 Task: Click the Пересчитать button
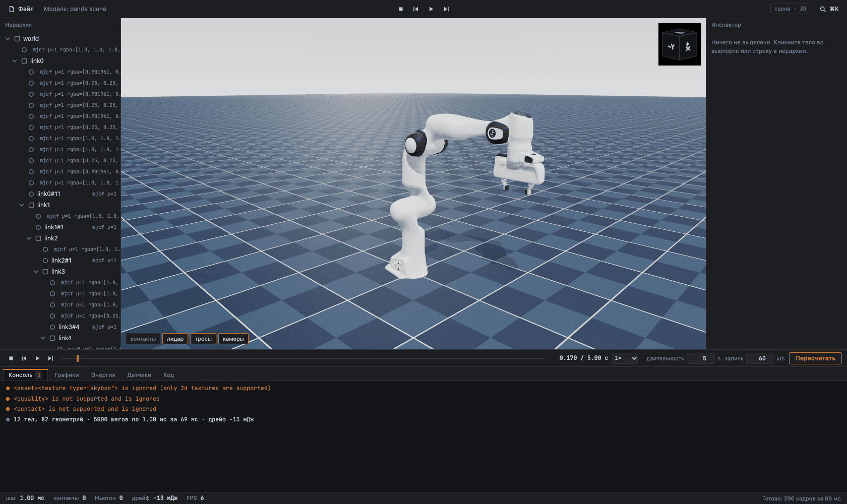click(815, 358)
